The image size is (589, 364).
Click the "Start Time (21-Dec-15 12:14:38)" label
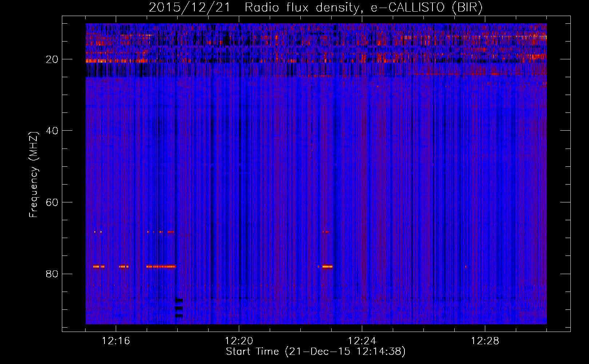[x=316, y=352]
